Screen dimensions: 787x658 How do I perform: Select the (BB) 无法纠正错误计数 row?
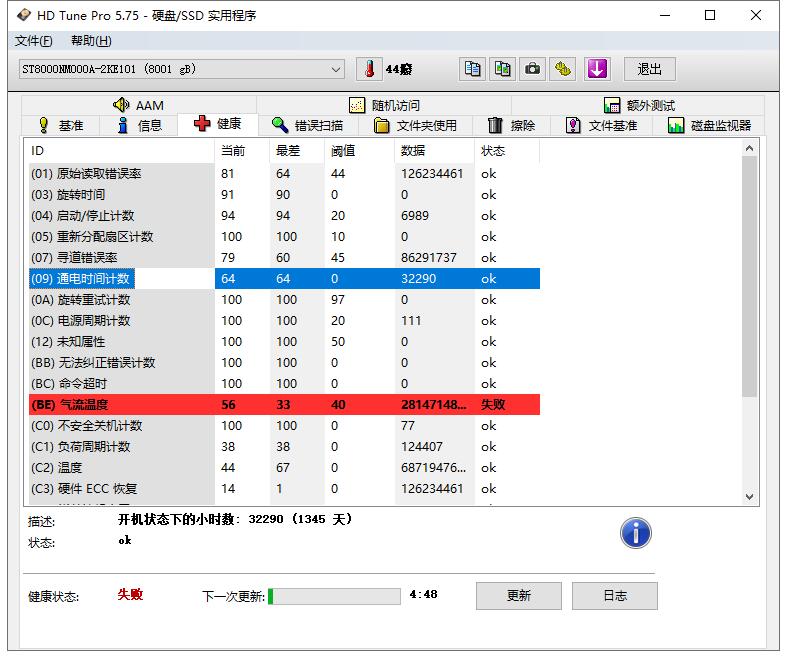click(284, 363)
